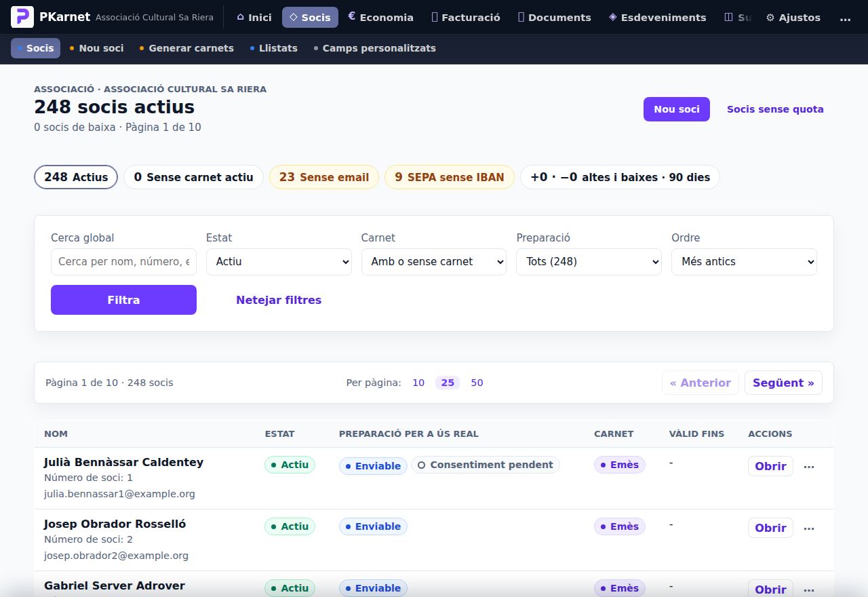This screenshot has height=597, width=868.
Task: Open the Inici home menu
Action: click(x=254, y=18)
